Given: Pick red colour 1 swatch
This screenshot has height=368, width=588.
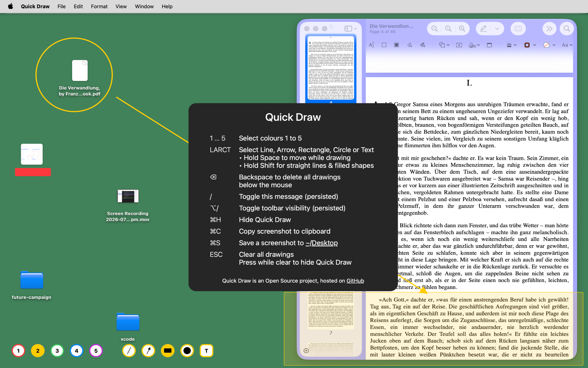Looking at the screenshot, I should (x=18, y=351).
